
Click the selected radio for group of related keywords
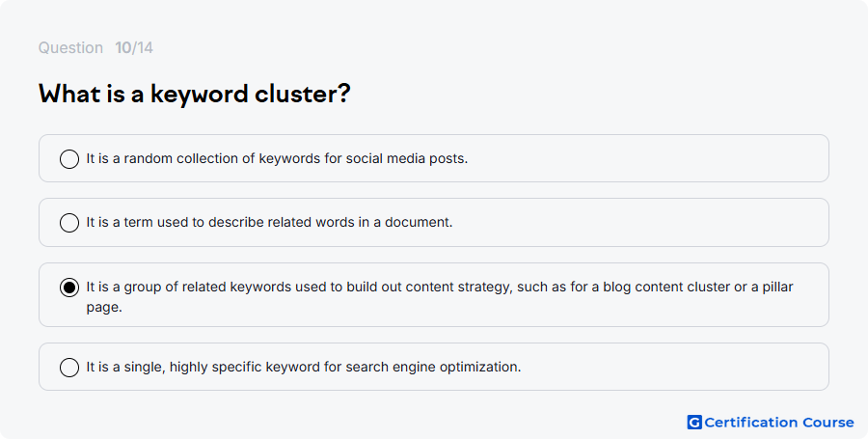(x=69, y=288)
